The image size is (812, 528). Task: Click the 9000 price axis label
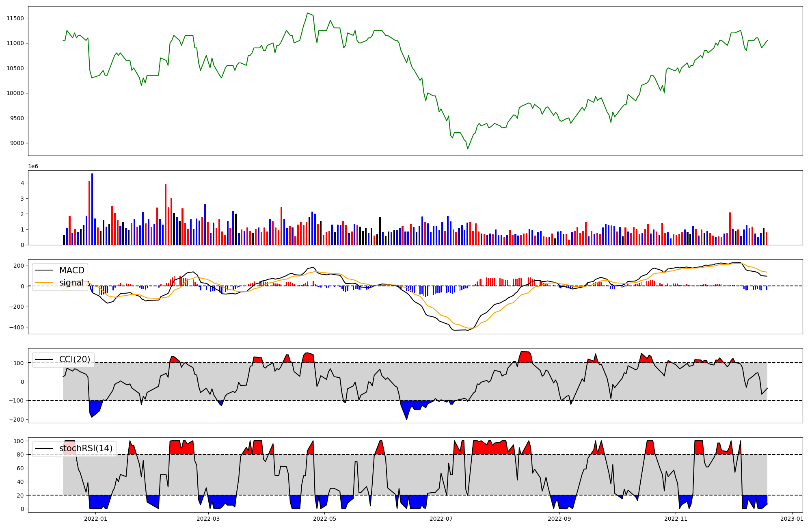pyautogui.click(x=17, y=143)
